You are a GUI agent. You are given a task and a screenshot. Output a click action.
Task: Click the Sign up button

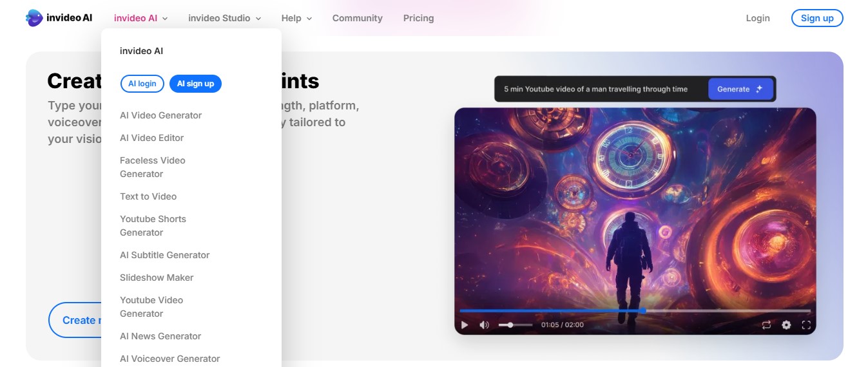pos(817,18)
